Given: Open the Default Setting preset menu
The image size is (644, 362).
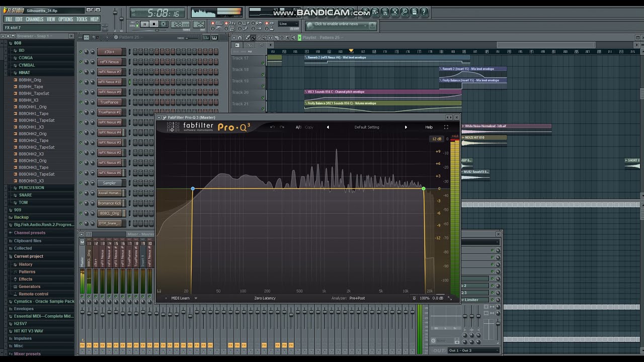Looking at the screenshot, I should (x=367, y=127).
